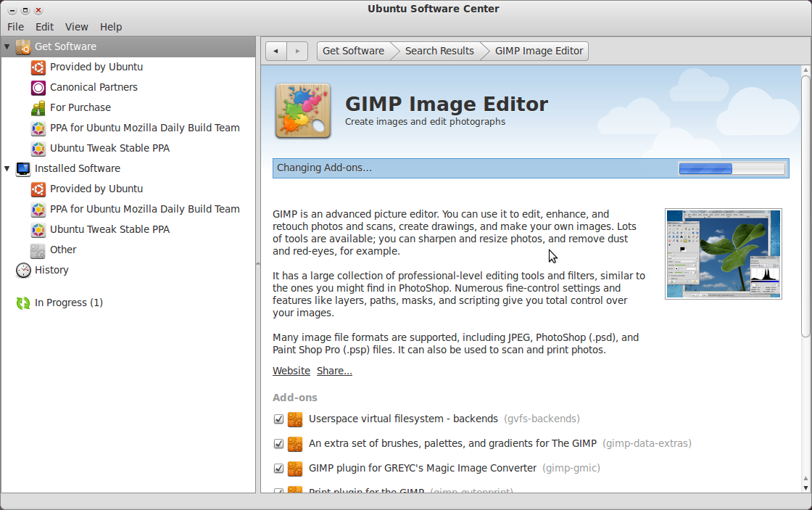Go back with the left arrow button
812x510 pixels.
click(276, 51)
